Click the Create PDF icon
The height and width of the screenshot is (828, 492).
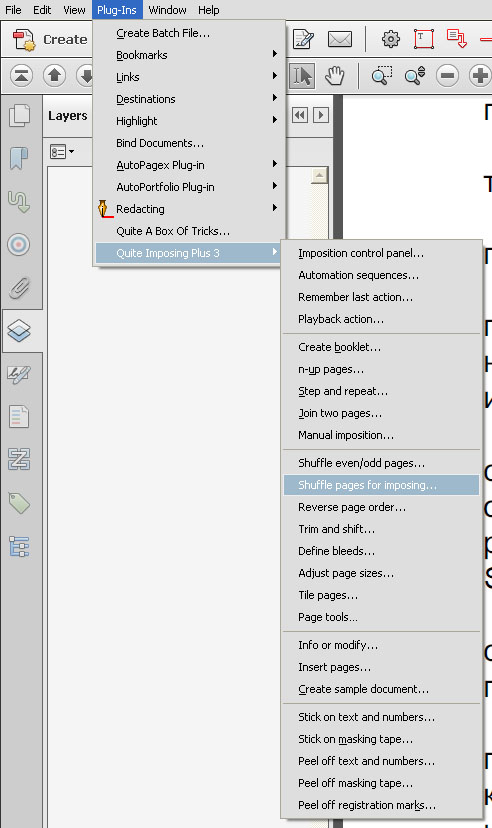[x=24, y=40]
